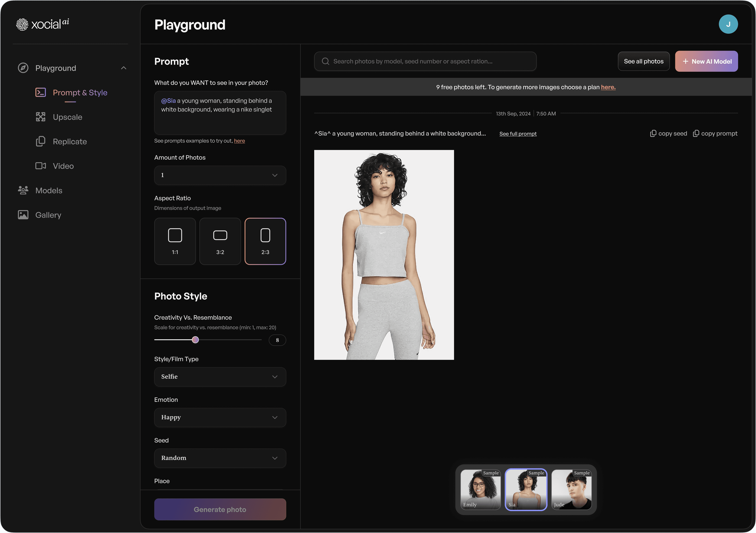Open the Style/Film Type Selfie dropdown
The height and width of the screenshot is (533, 756).
click(x=220, y=377)
